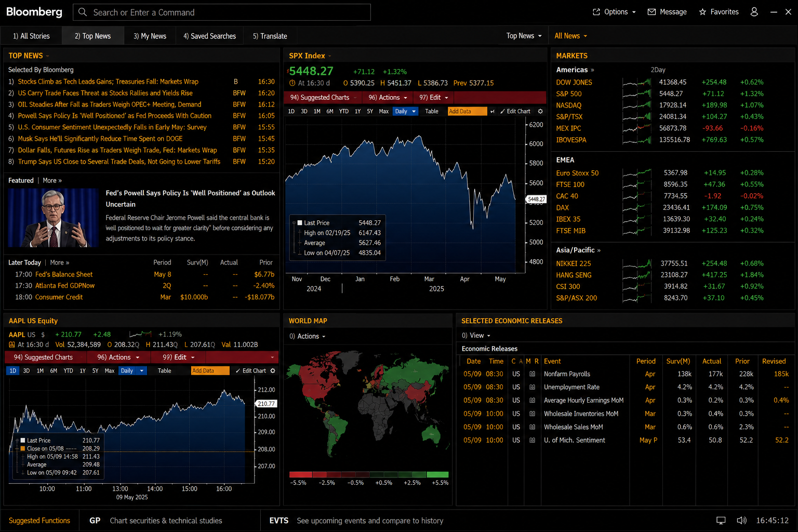Open Suggested Functions button

tap(39, 521)
